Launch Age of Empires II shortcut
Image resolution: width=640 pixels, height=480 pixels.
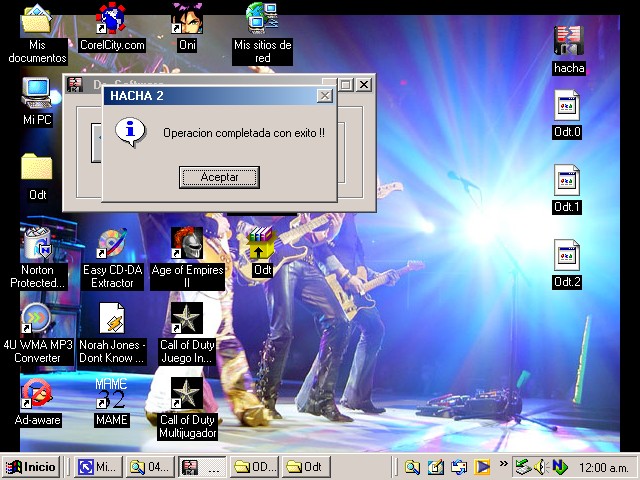[x=186, y=244]
